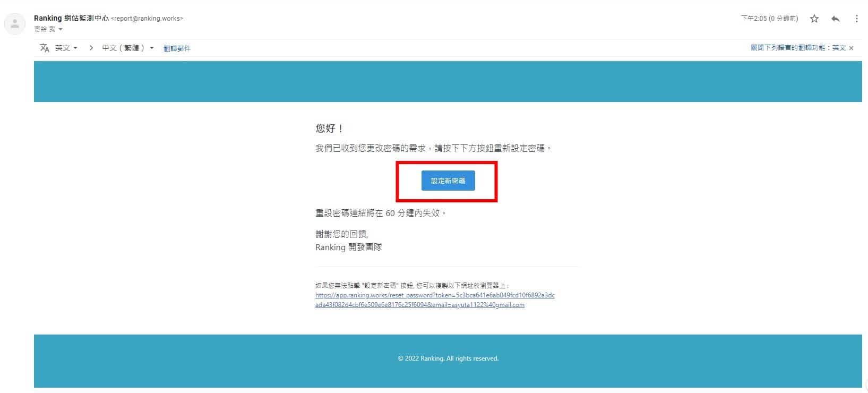Screen dimensions: 868x393
Task: Click the translate icon in translation bar
Action: pos(45,48)
